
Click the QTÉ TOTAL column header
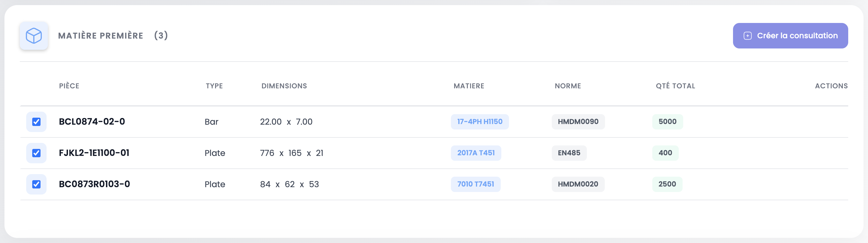pos(675,86)
